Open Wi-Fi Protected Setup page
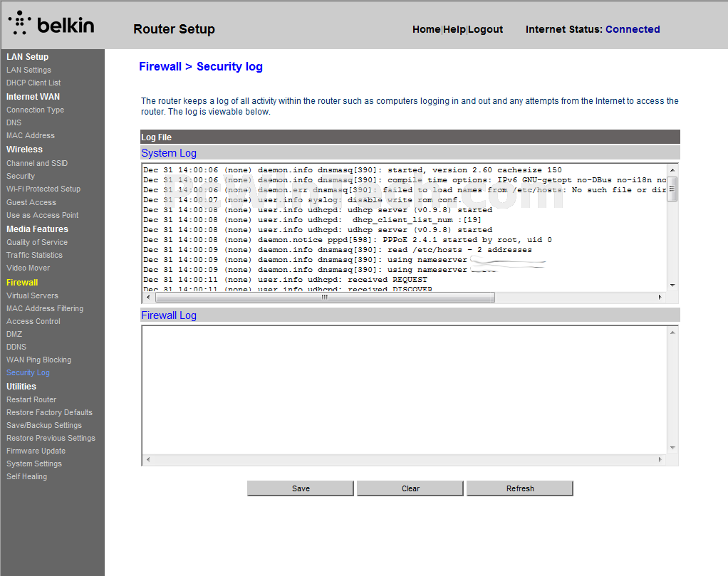The height and width of the screenshot is (576, 728). point(43,189)
